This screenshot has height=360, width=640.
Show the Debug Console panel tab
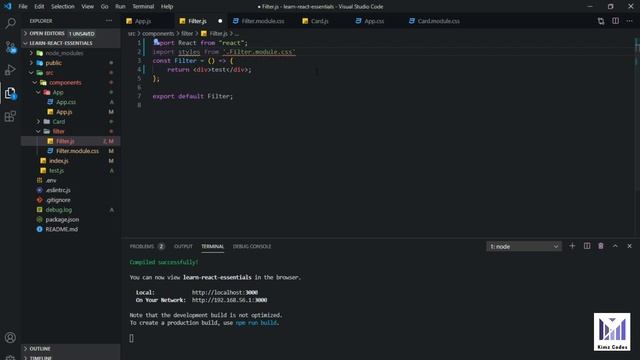point(252,247)
